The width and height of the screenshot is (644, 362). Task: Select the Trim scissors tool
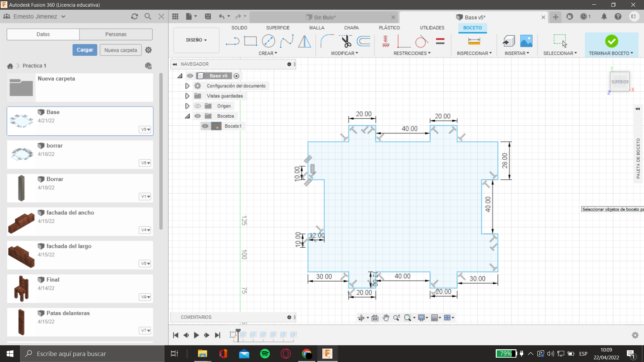(x=346, y=41)
